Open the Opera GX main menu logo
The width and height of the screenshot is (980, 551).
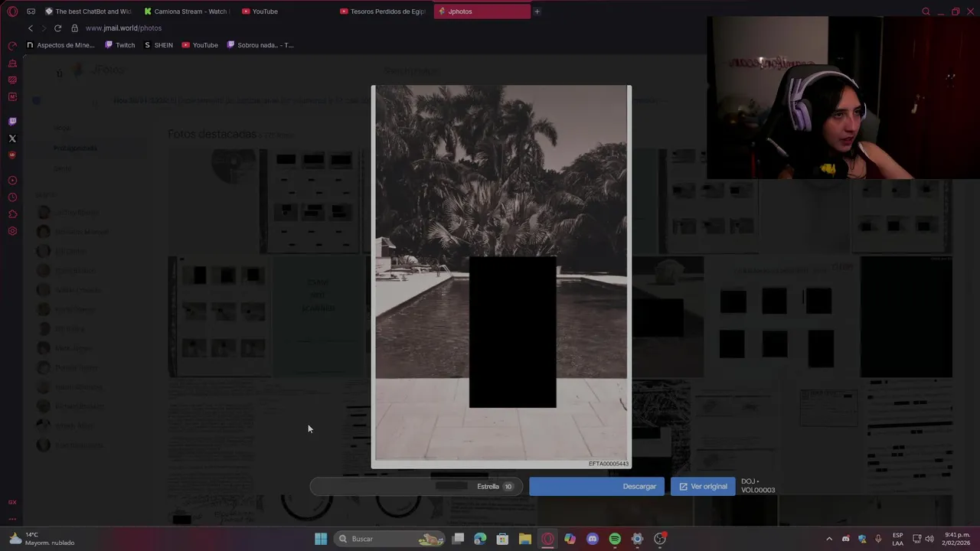(x=12, y=11)
